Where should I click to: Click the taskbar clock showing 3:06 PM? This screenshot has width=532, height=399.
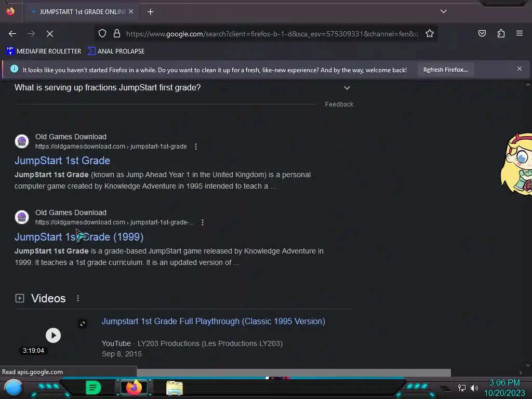click(504, 388)
